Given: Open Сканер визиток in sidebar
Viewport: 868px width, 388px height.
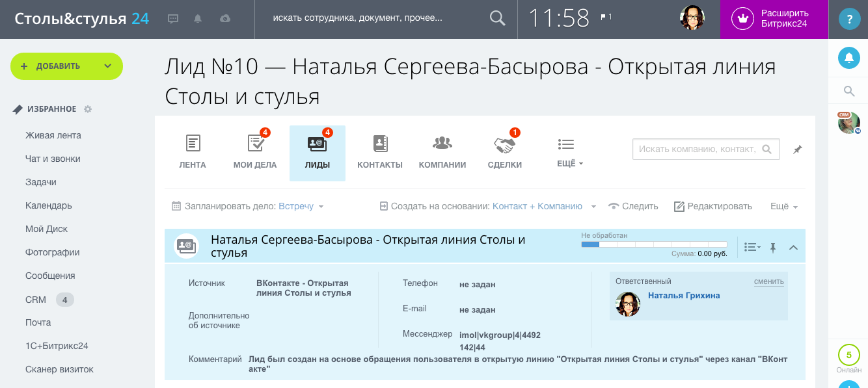Looking at the screenshot, I should [59, 369].
